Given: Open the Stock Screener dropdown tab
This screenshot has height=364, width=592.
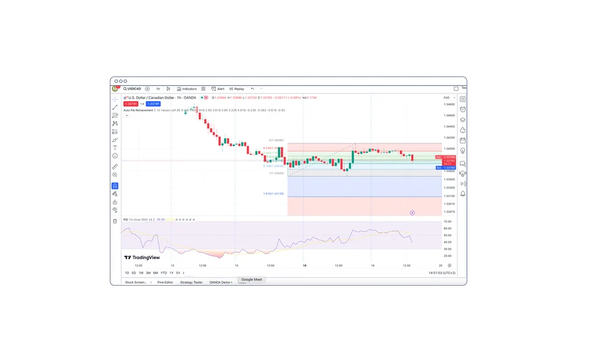Looking at the screenshot, I should pyautogui.click(x=138, y=282).
